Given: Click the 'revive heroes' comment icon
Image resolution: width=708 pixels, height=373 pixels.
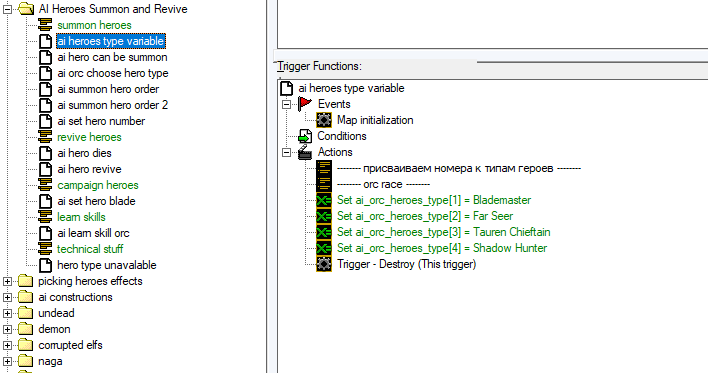Looking at the screenshot, I should coord(45,137).
